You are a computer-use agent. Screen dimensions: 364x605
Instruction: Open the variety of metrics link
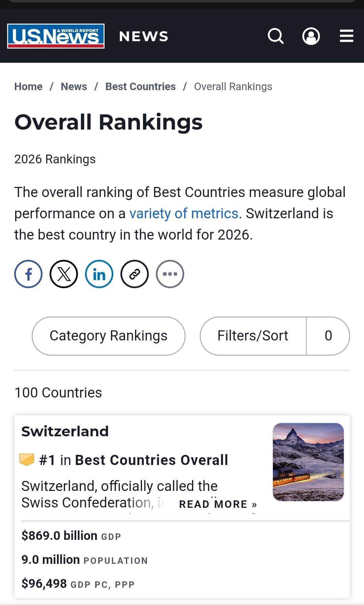[x=184, y=214]
